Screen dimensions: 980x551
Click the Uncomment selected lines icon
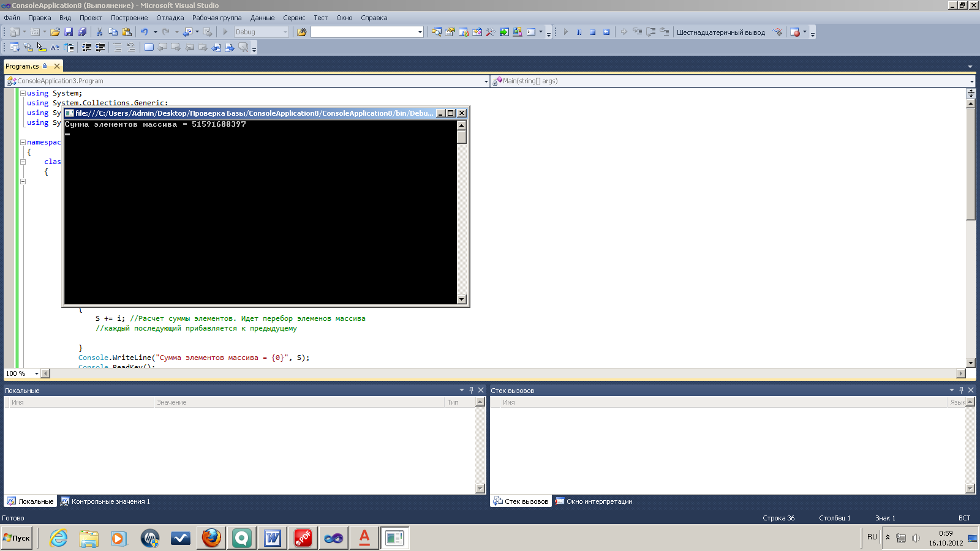coord(131,47)
